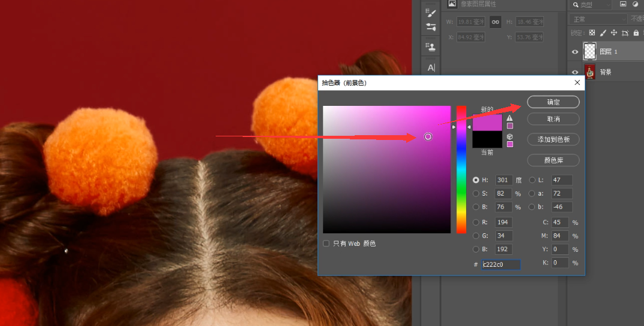Viewport: 644px width, 326px height.
Task: Click the Lab b field showing -46
Action: (x=561, y=207)
